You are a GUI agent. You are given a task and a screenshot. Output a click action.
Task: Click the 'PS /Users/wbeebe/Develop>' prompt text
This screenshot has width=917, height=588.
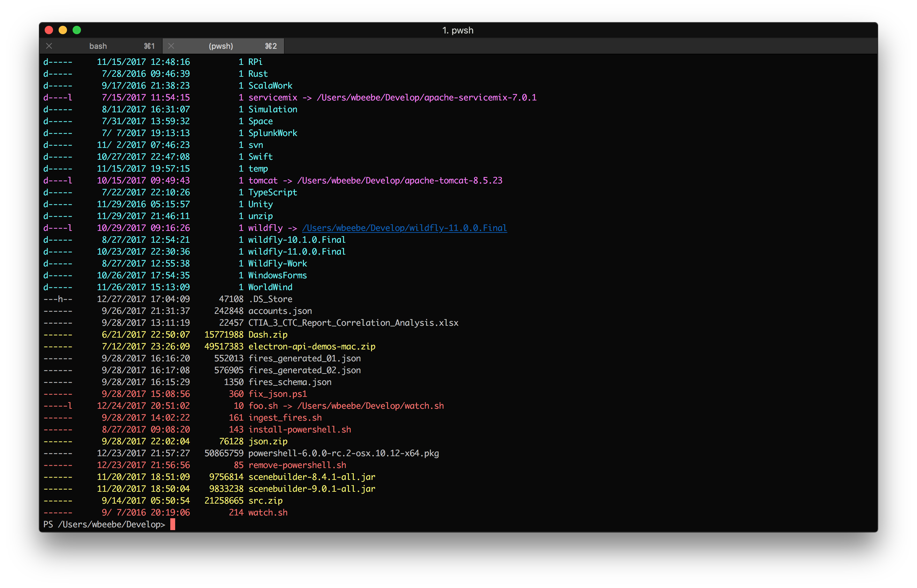[104, 524]
